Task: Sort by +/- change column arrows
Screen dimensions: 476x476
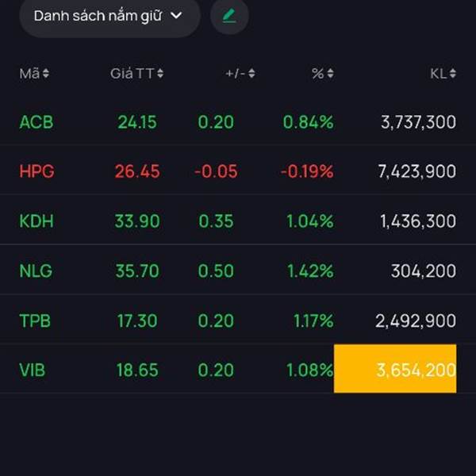Action: [x=251, y=74]
